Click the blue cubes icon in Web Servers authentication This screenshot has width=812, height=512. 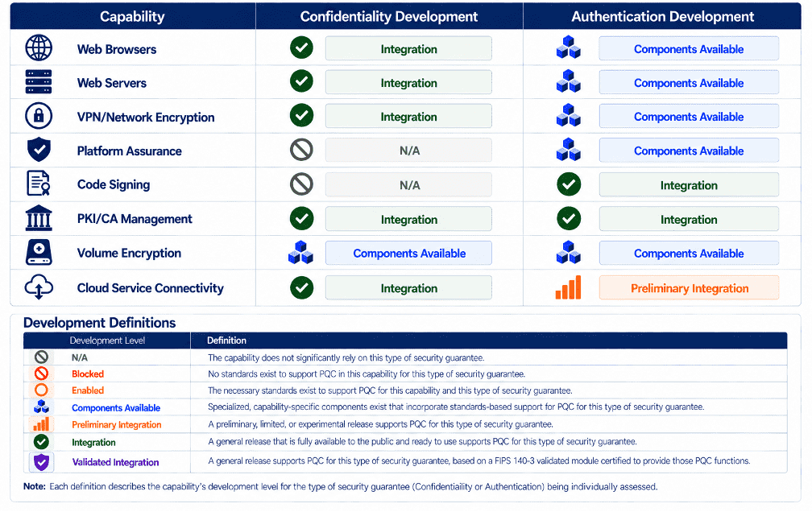tap(568, 81)
